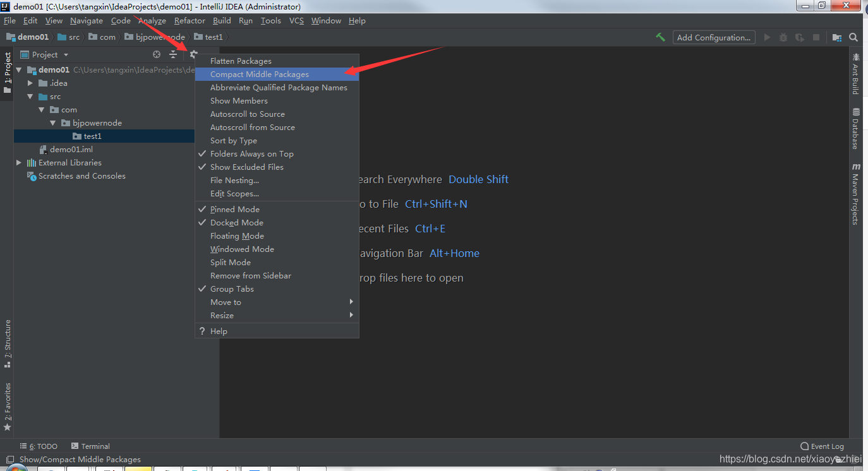This screenshot has width=868, height=471.
Task: Enable Autoscroll to Source
Action: point(277,114)
